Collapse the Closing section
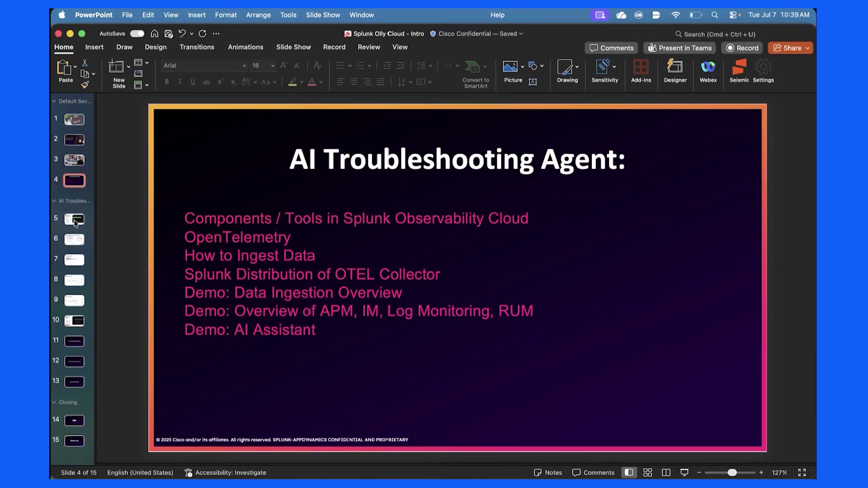The width and height of the screenshot is (868, 488). [54, 402]
